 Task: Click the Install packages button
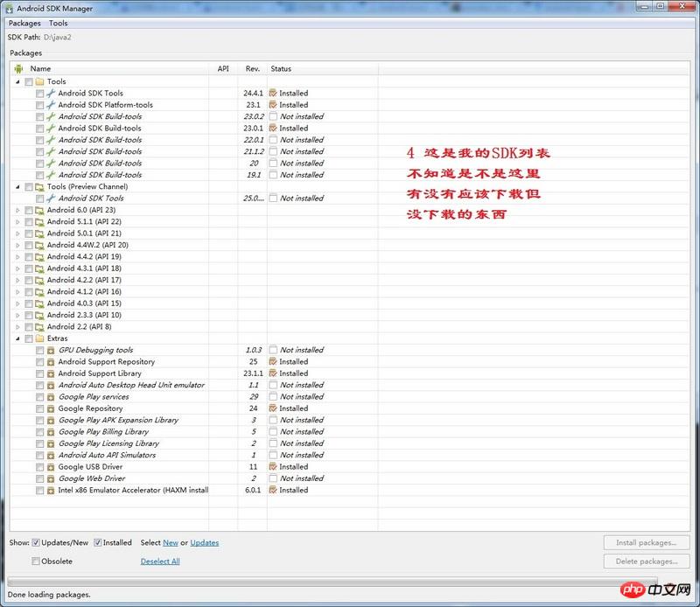click(647, 543)
